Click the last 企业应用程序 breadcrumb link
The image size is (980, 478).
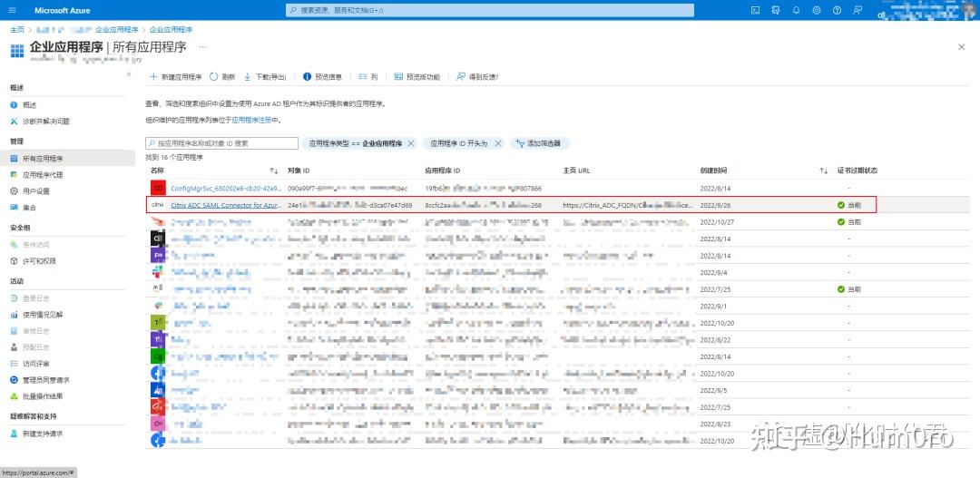pyautogui.click(x=171, y=29)
